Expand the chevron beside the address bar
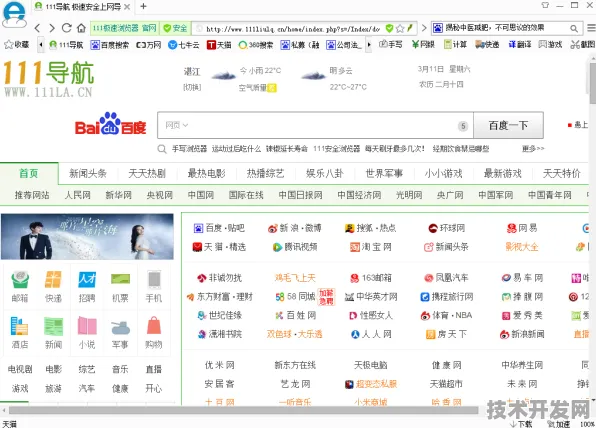The width and height of the screenshot is (596, 428). tap(424, 28)
